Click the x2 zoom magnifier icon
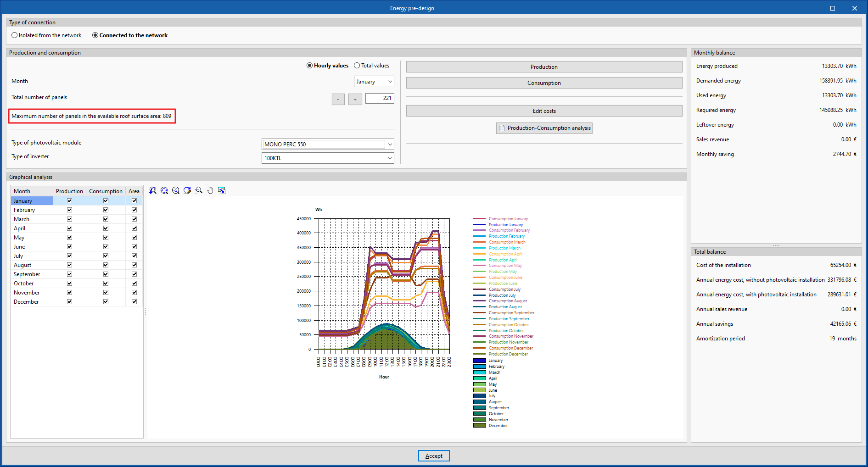This screenshot has height=467, width=868. [176, 190]
